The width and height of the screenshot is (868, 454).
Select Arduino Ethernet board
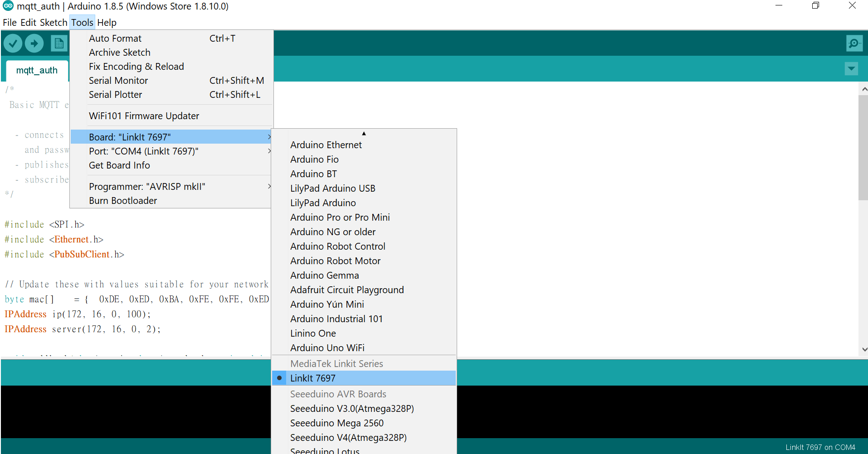click(364, 145)
